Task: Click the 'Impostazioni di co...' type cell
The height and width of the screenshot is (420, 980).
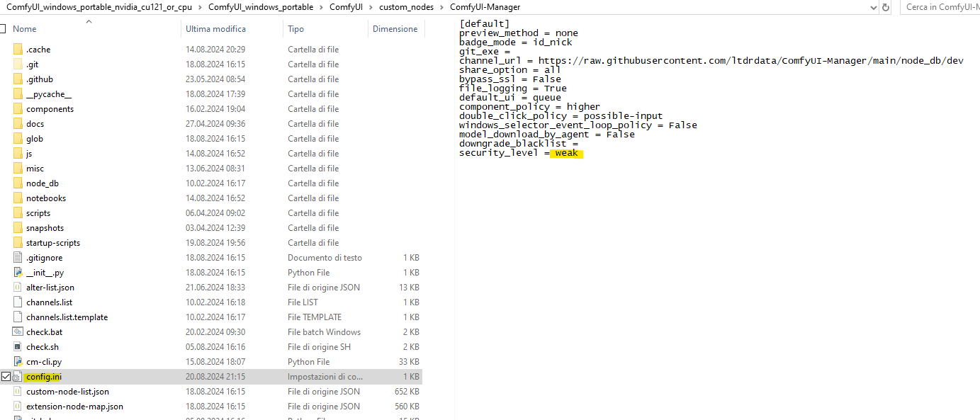Action: (x=325, y=377)
